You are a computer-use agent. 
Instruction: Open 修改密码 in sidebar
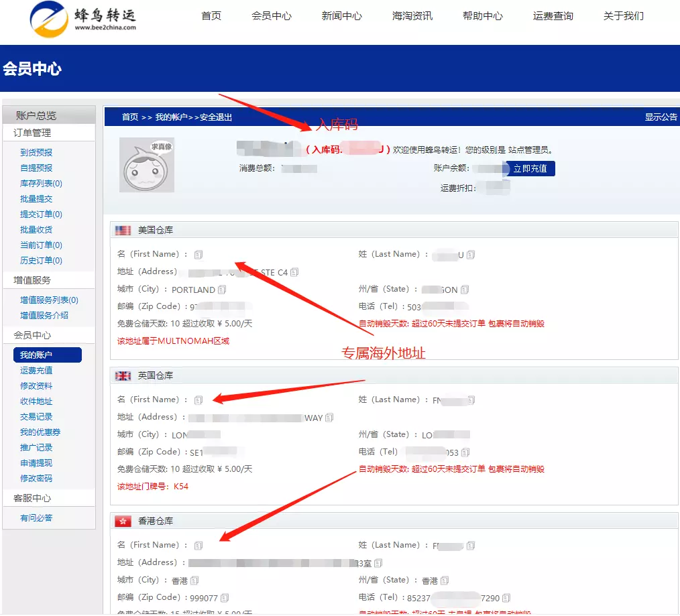(x=36, y=479)
